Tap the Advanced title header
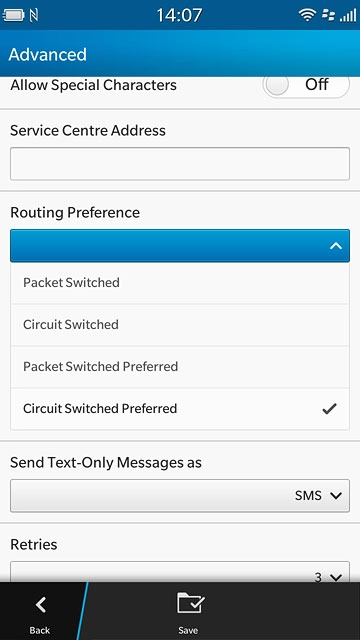The height and width of the screenshot is (640, 360). pyautogui.click(x=48, y=55)
